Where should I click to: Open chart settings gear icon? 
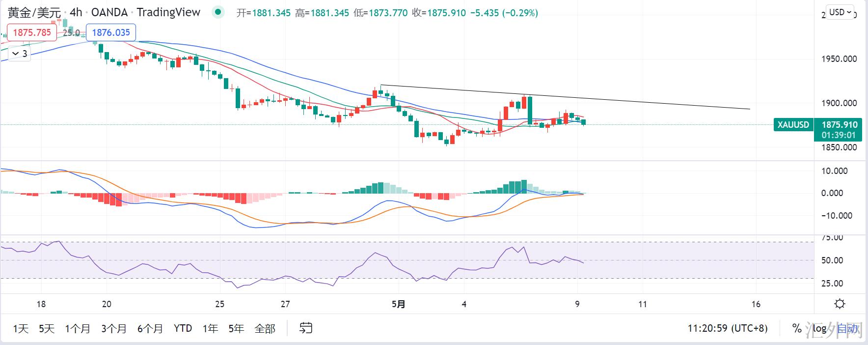(x=840, y=304)
